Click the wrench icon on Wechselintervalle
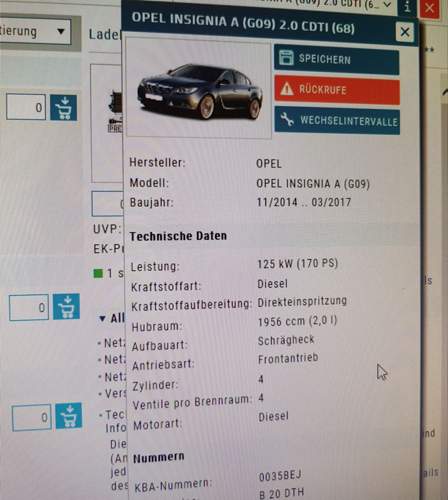Screen dimensions: 448x500 click(x=287, y=119)
